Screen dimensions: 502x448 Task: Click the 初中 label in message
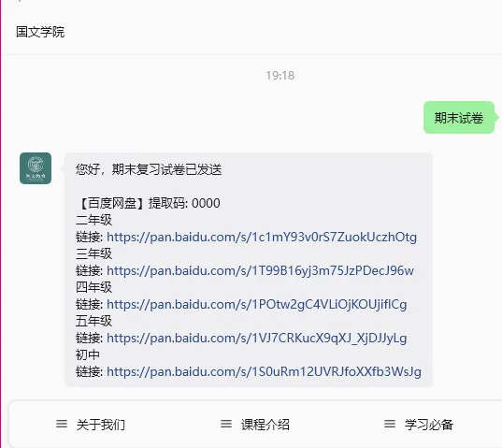click(x=88, y=354)
